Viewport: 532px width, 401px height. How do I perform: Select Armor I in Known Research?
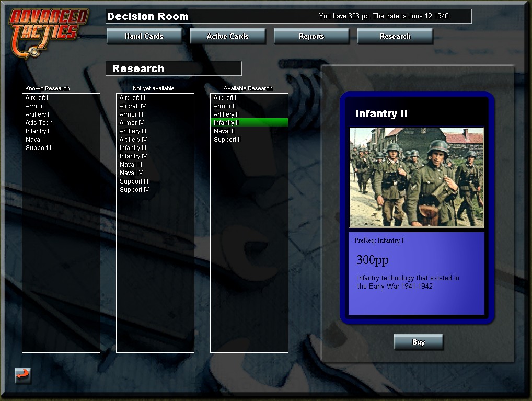61,106
